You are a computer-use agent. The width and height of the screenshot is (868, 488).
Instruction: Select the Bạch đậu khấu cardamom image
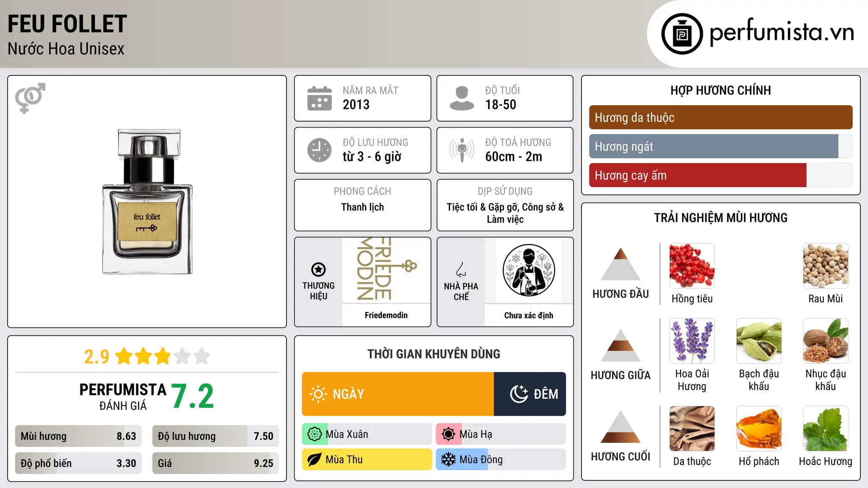(x=759, y=341)
